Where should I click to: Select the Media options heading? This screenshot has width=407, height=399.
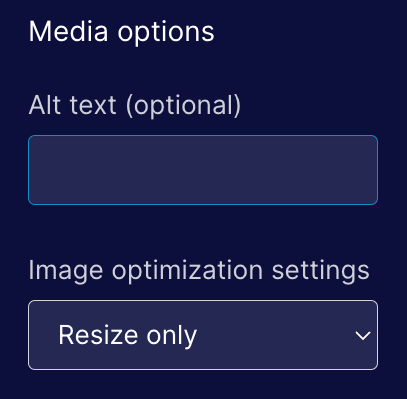click(x=121, y=32)
